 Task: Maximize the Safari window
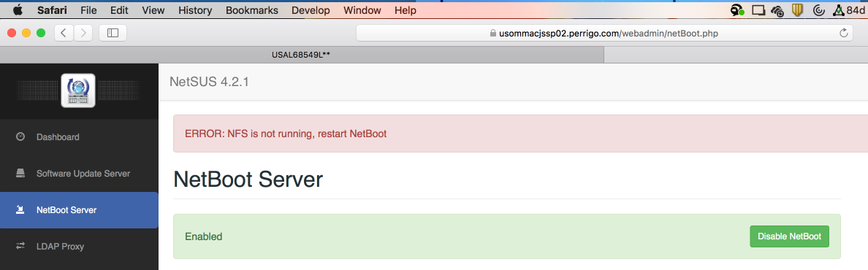tap(40, 33)
